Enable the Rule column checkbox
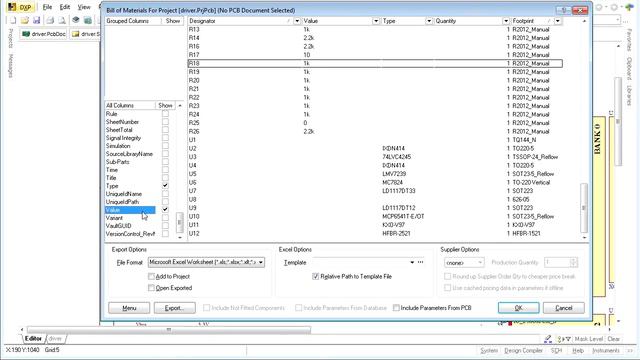Screen dimensions: 640x360 pos(165,114)
